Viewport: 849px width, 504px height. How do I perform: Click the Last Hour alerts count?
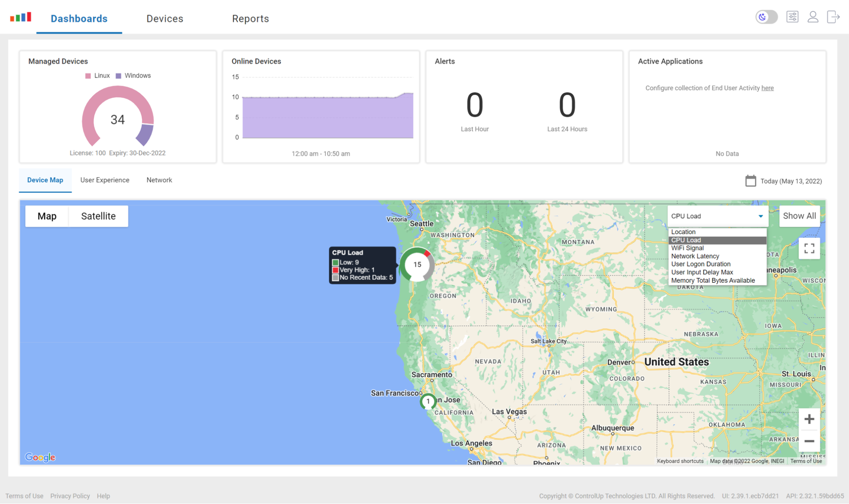tap(474, 105)
